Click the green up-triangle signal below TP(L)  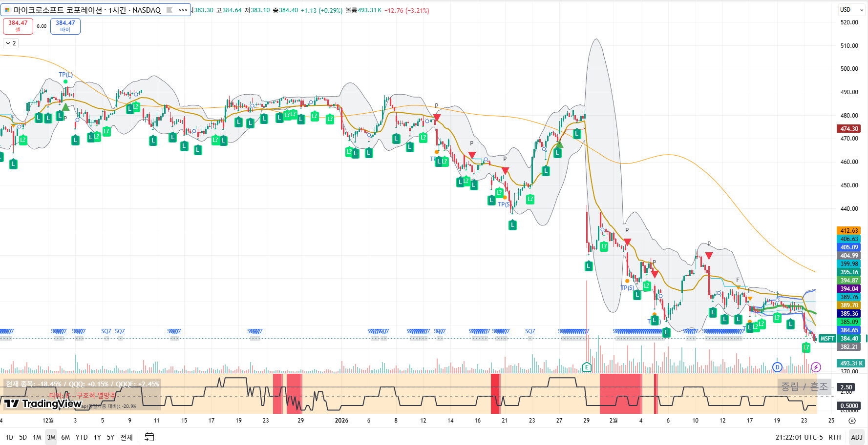click(x=65, y=107)
